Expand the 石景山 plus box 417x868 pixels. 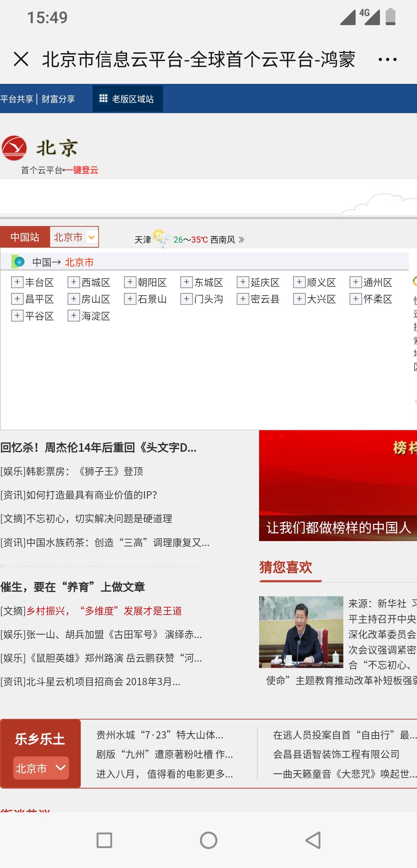[130, 299]
